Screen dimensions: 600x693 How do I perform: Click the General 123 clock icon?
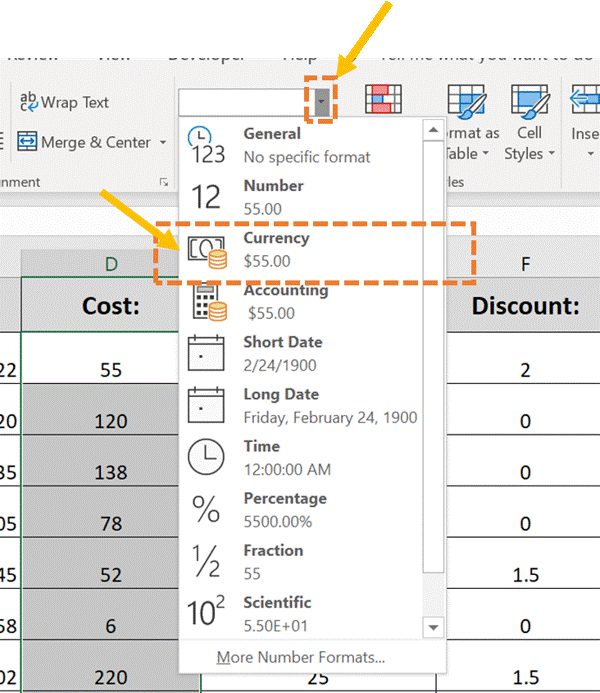point(207,145)
